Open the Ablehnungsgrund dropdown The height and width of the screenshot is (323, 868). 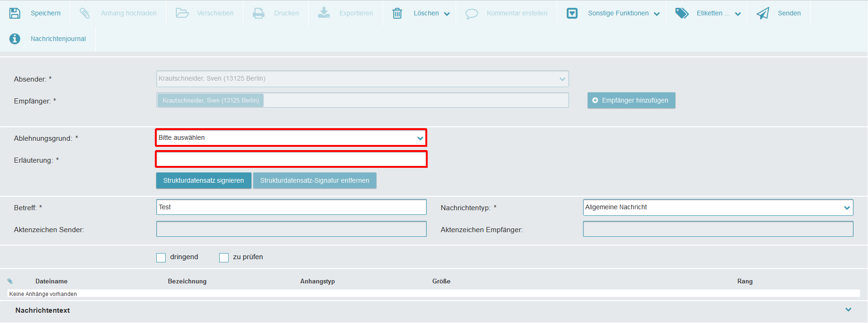pyautogui.click(x=291, y=137)
